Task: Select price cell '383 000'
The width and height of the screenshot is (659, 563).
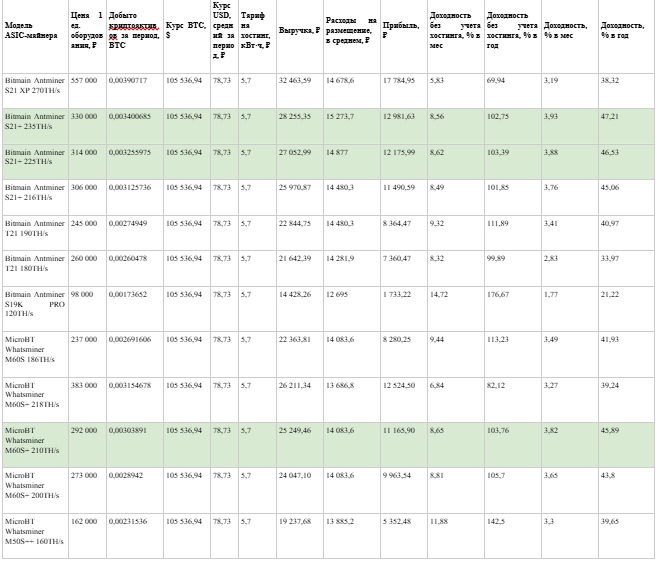Action: [x=87, y=400]
